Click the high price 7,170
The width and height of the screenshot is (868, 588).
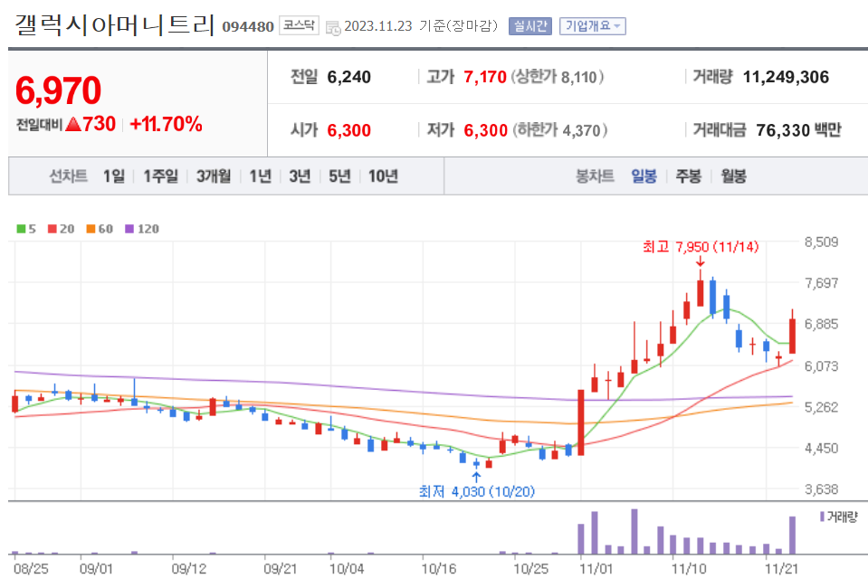[485, 77]
